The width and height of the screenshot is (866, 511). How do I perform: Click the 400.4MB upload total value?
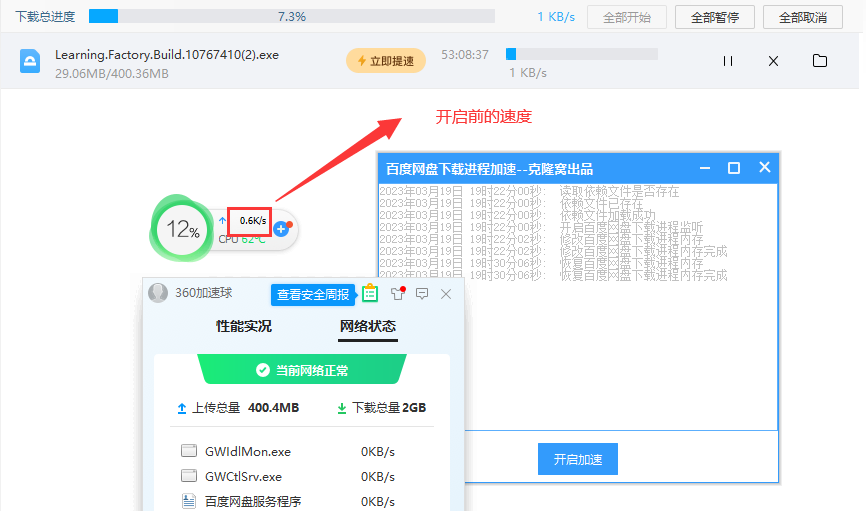click(273, 408)
